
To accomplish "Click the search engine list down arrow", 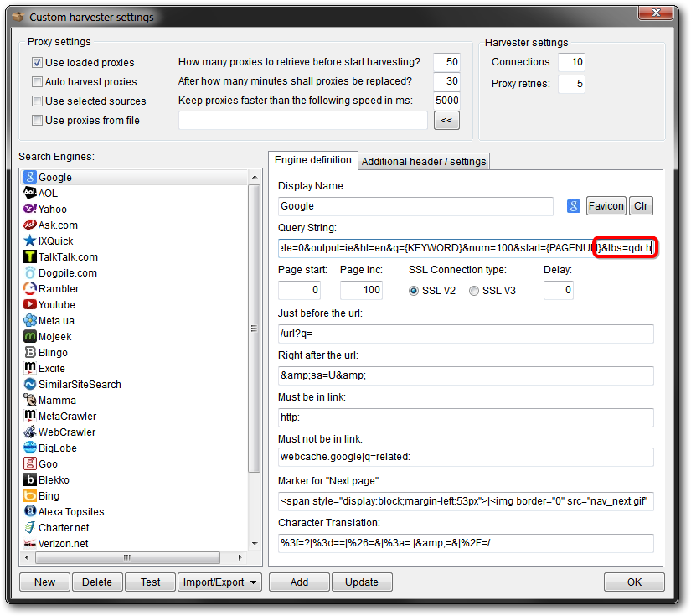I will click(255, 544).
